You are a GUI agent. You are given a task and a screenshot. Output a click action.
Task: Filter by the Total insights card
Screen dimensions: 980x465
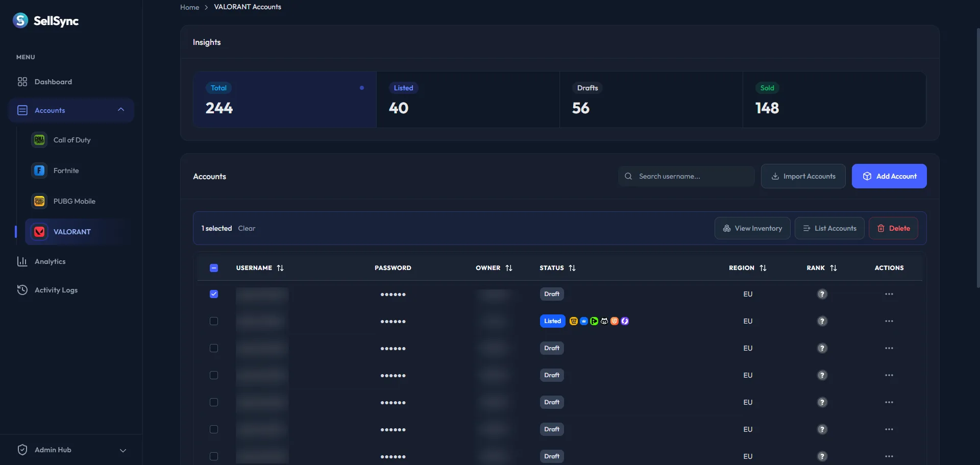point(285,100)
